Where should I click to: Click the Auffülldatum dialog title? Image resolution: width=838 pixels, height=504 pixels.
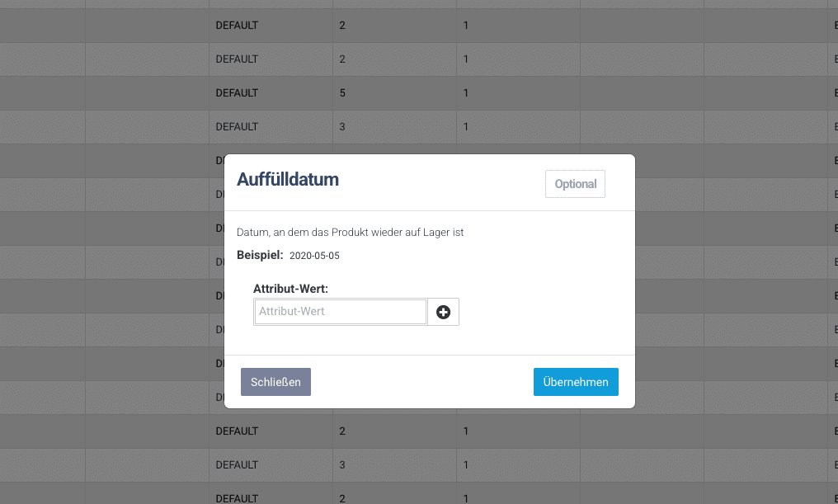pyautogui.click(x=288, y=180)
